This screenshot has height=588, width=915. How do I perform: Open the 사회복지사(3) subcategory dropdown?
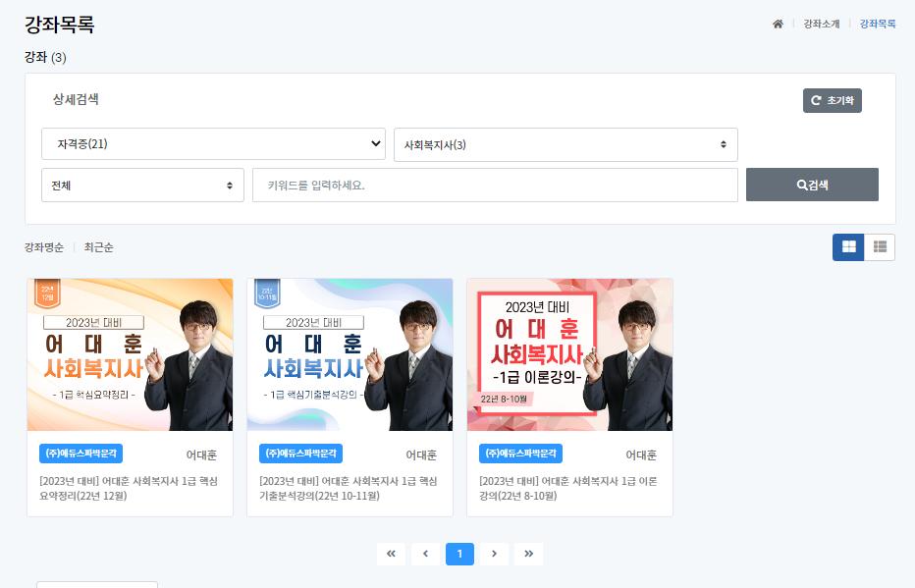565,144
